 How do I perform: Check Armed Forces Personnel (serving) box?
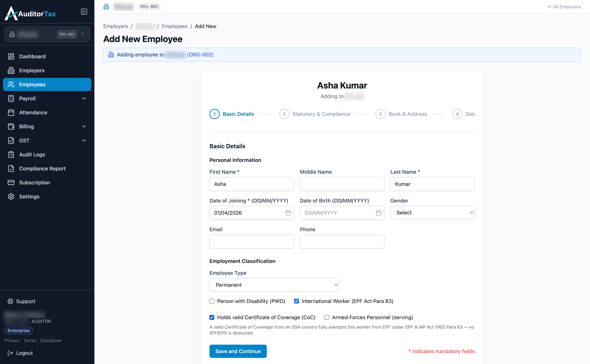tap(327, 317)
